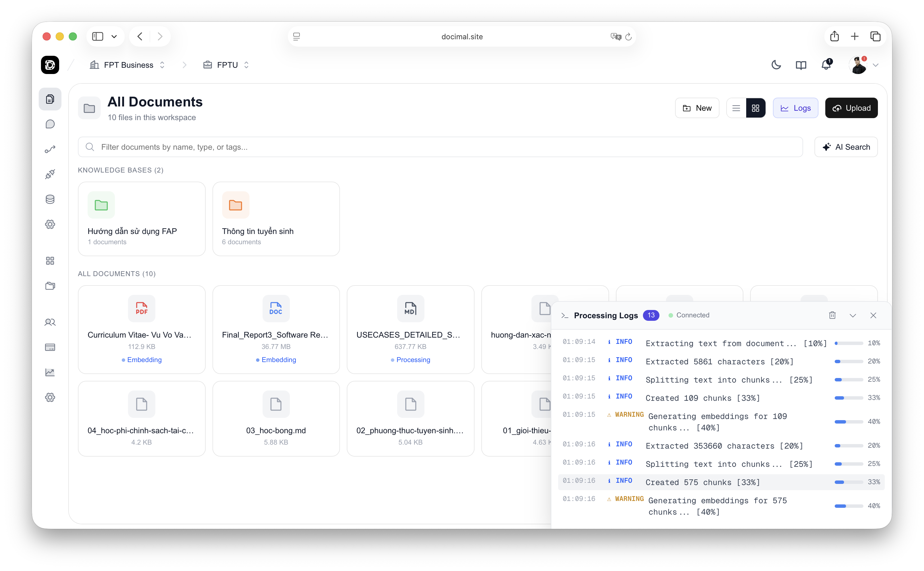Click the Upload button
This screenshot has width=924, height=571.
pyautogui.click(x=851, y=108)
